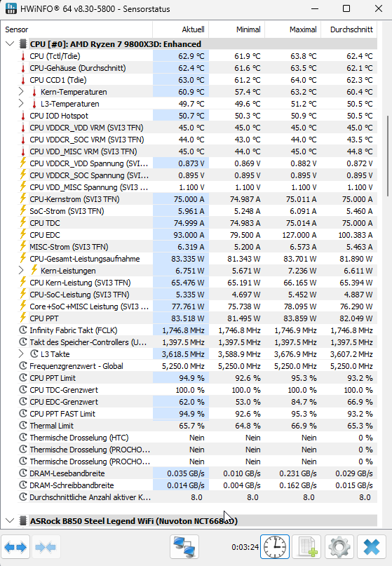The image size is (392, 566).
Task: Click clock icon of Frequenzgrenzwert - Global row
Action: click(23, 365)
